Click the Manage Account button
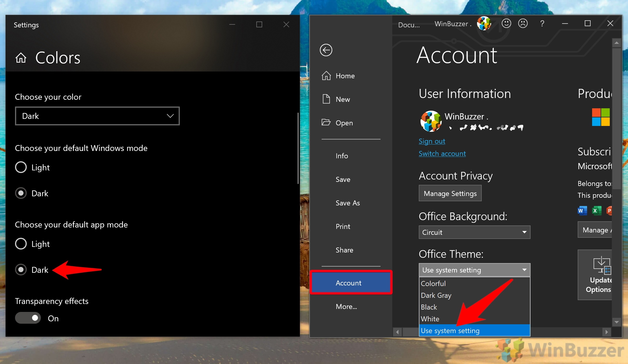 pos(595,230)
